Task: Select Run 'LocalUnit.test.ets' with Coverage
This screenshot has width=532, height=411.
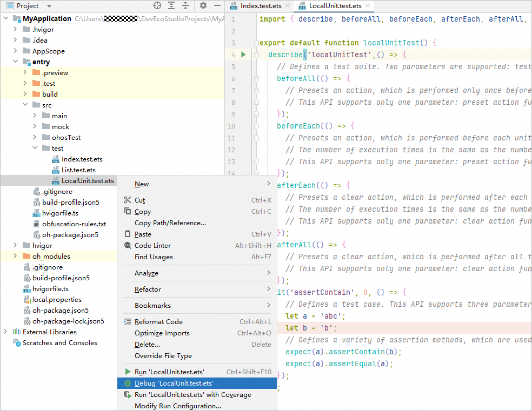Action: pyautogui.click(x=192, y=395)
